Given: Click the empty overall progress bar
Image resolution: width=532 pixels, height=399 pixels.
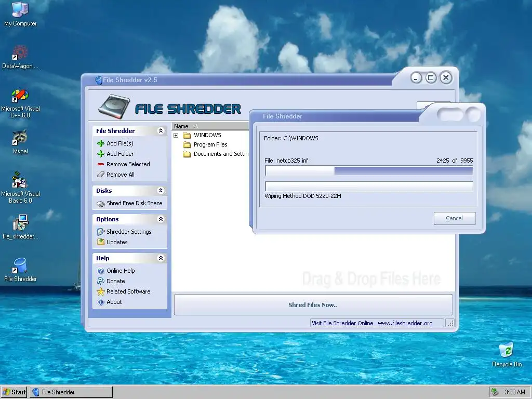Looking at the screenshot, I should [369, 186].
